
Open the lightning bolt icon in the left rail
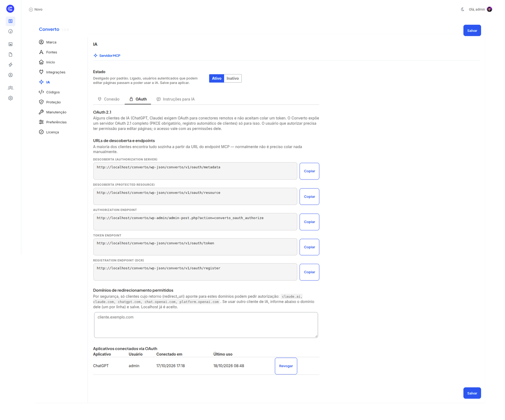click(10, 65)
